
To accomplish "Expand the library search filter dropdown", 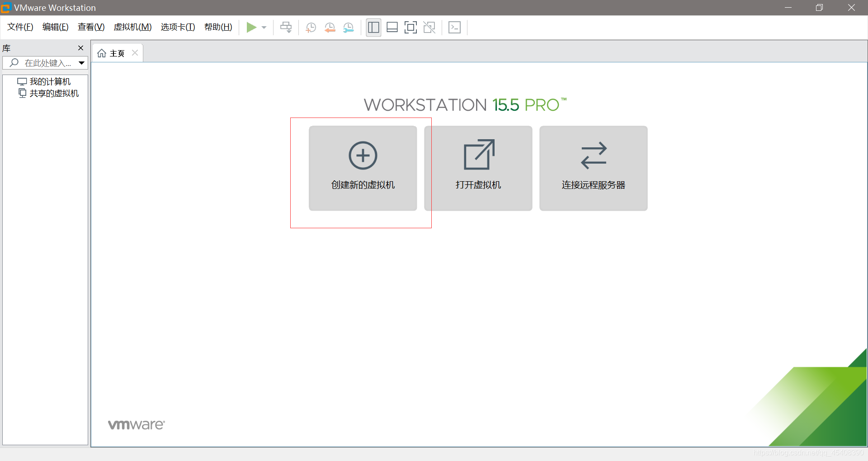I will tap(82, 63).
